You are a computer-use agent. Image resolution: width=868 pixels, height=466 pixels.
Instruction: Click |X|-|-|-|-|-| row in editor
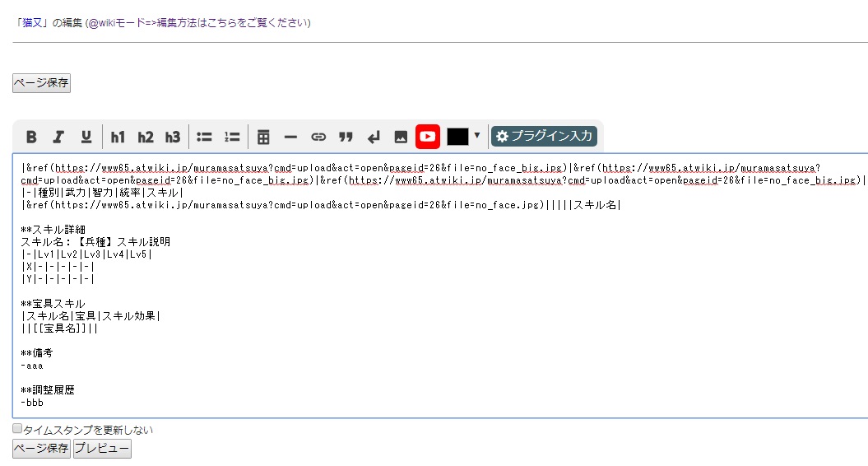click(58, 267)
